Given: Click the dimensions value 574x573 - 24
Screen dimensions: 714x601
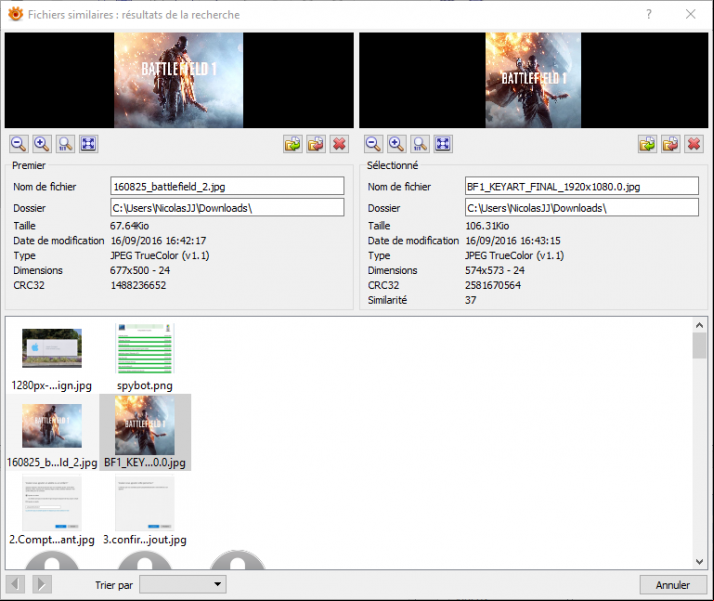Looking at the screenshot, I should click(x=495, y=270).
